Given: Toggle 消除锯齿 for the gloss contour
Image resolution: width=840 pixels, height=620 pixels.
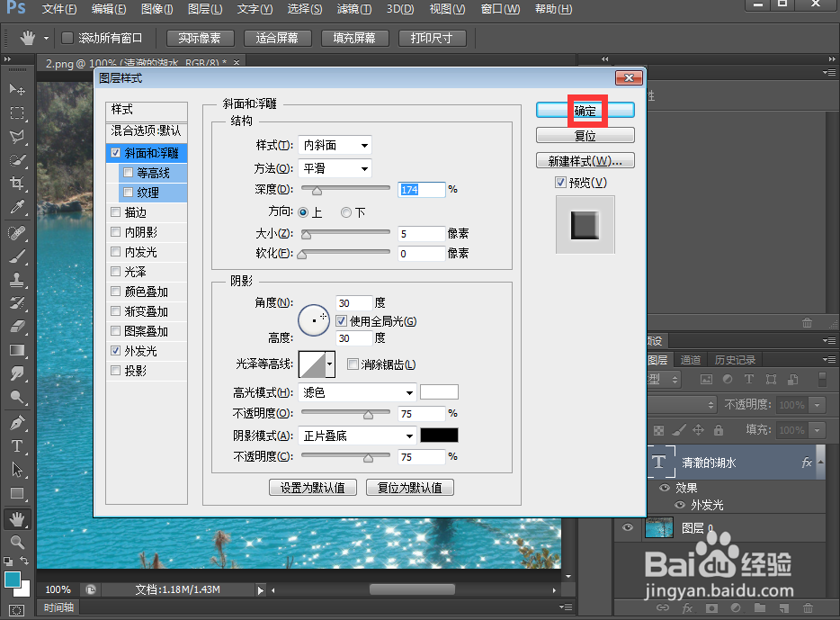Looking at the screenshot, I should point(351,364).
